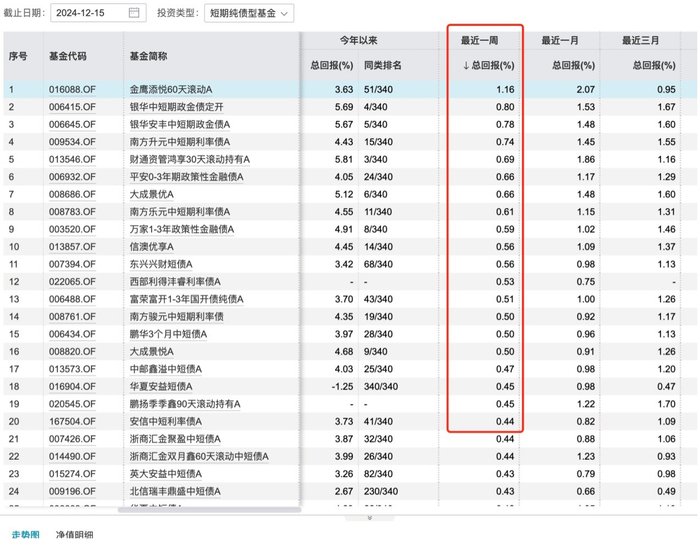The width and height of the screenshot is (700, 540).
Task: Open fund code 008686.OF
Action: [72, 195]
